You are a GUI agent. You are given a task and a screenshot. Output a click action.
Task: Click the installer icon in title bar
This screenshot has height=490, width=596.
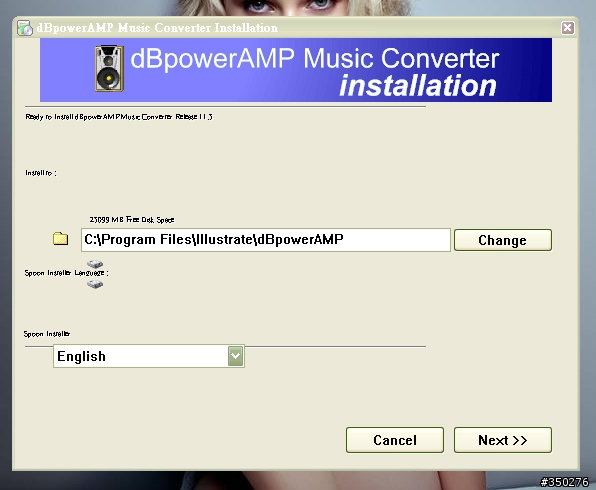[x=25, y=28]
